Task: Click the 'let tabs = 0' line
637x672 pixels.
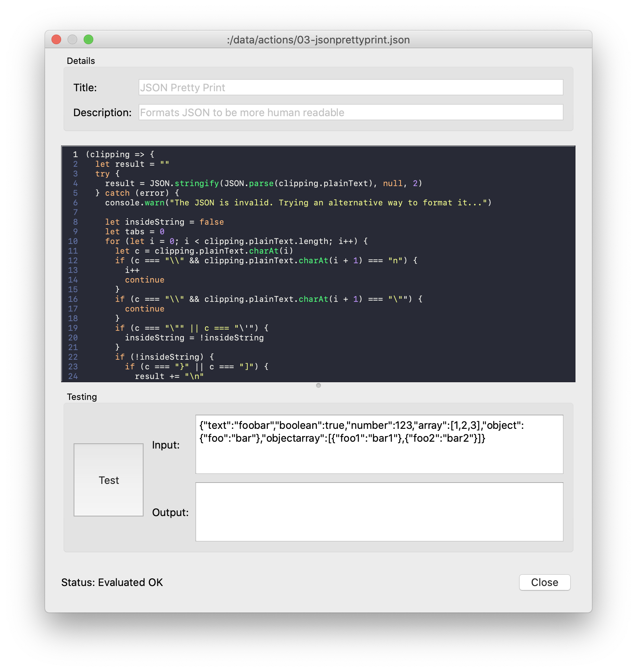Action: click(x=135, y=232)
